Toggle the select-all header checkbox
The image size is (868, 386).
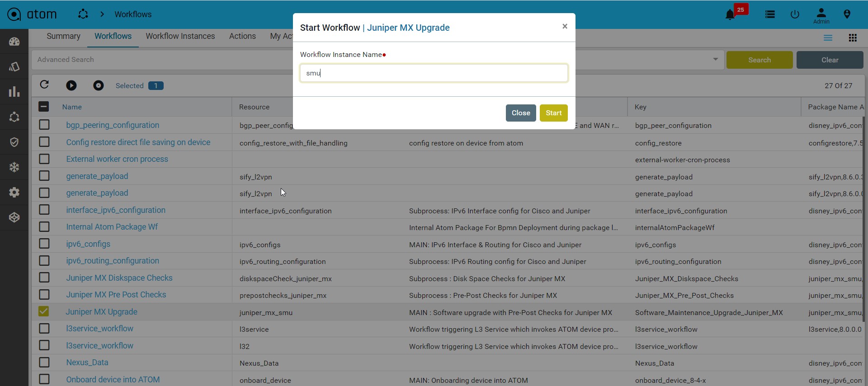(x=44, y=107)
